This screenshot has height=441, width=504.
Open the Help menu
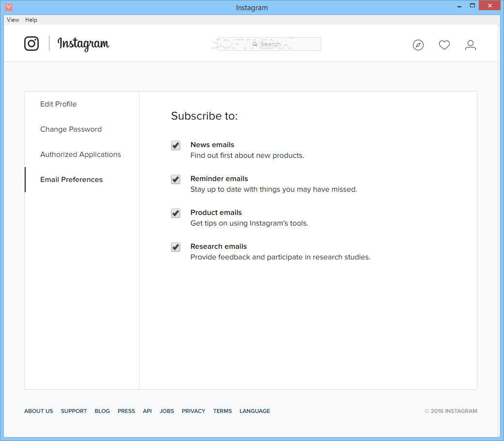pos(31,19)
